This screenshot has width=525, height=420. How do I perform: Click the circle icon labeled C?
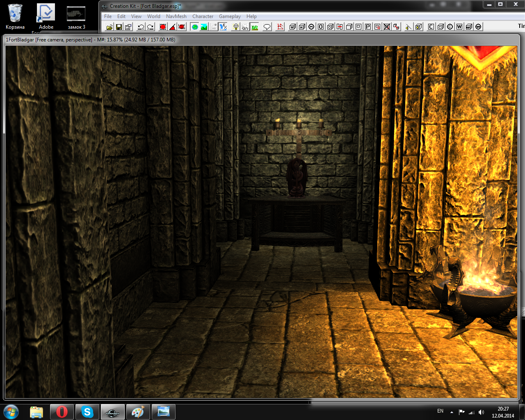click(450, 27)
